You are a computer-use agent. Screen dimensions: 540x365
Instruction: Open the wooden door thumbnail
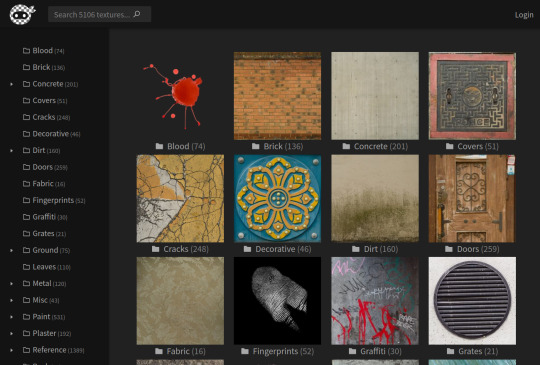(472, 198)
